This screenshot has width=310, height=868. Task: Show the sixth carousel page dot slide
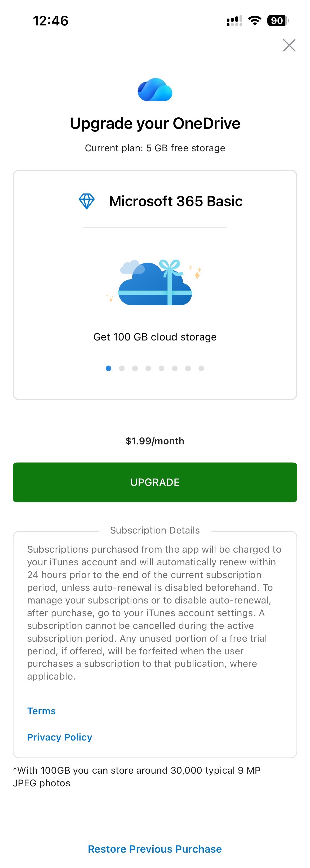pos(175,368)
